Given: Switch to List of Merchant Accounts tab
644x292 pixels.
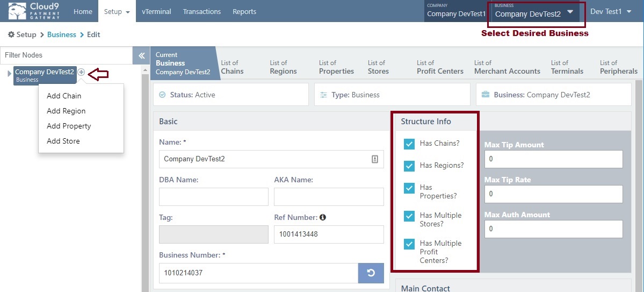Looking at the screenshot, I should point(507,67).
